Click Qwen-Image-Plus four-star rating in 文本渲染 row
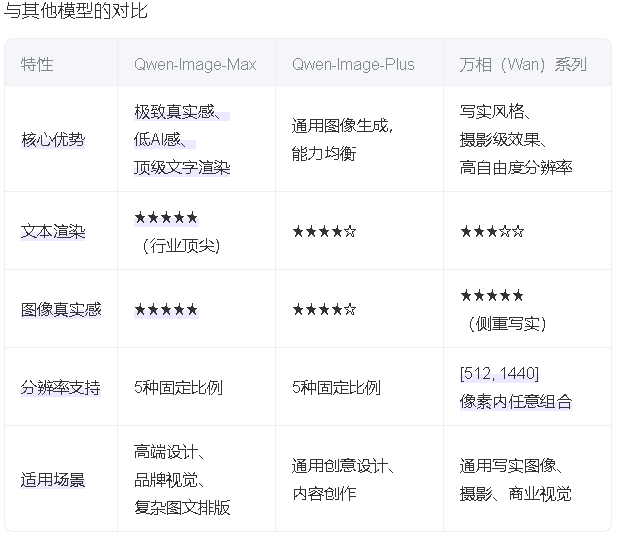The width and height of the screenshot is (621, 546). (x=324, y=231)
